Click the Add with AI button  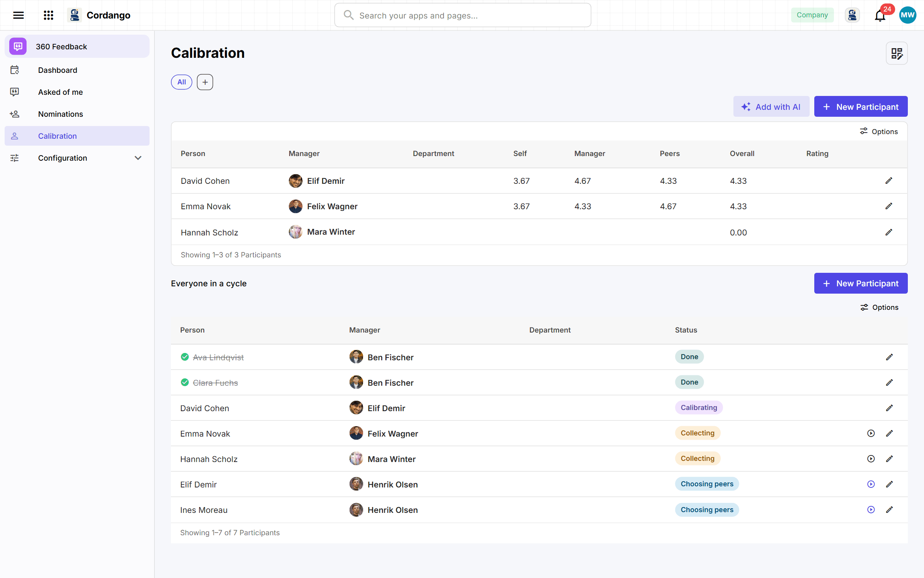coord(771,107)
